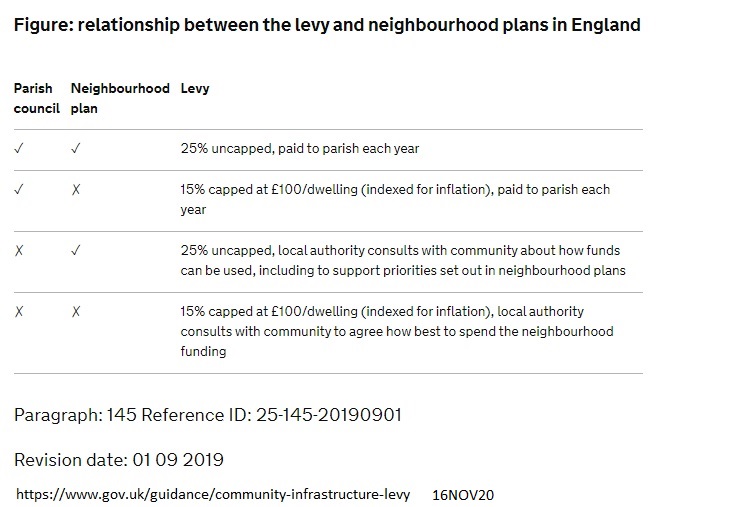Click the Neighbourhood plan tick in the third row
This screenshot has width=755, height=507.
(x=76, y=251)
